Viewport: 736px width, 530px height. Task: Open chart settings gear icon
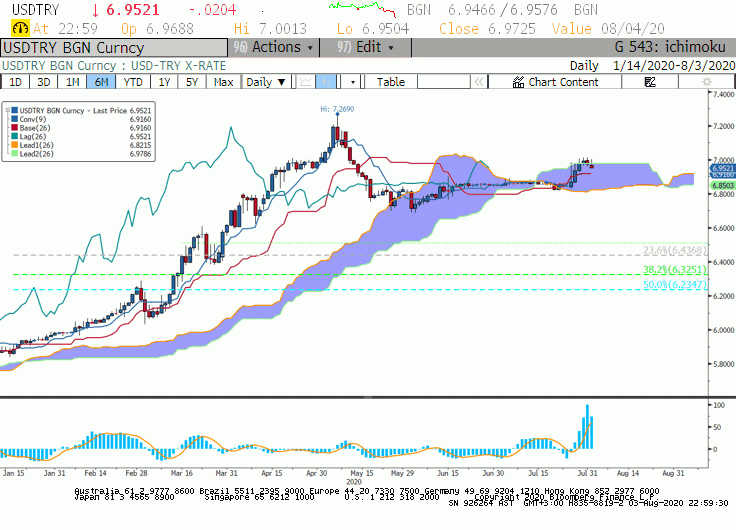coord(706,82)
